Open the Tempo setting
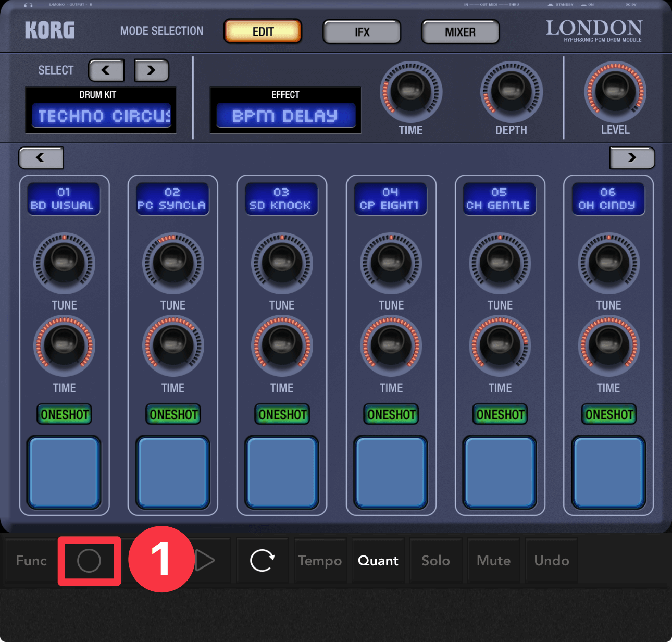Viewport: 672px width, 642px height. pyautogui.click(x=320, y=561)
